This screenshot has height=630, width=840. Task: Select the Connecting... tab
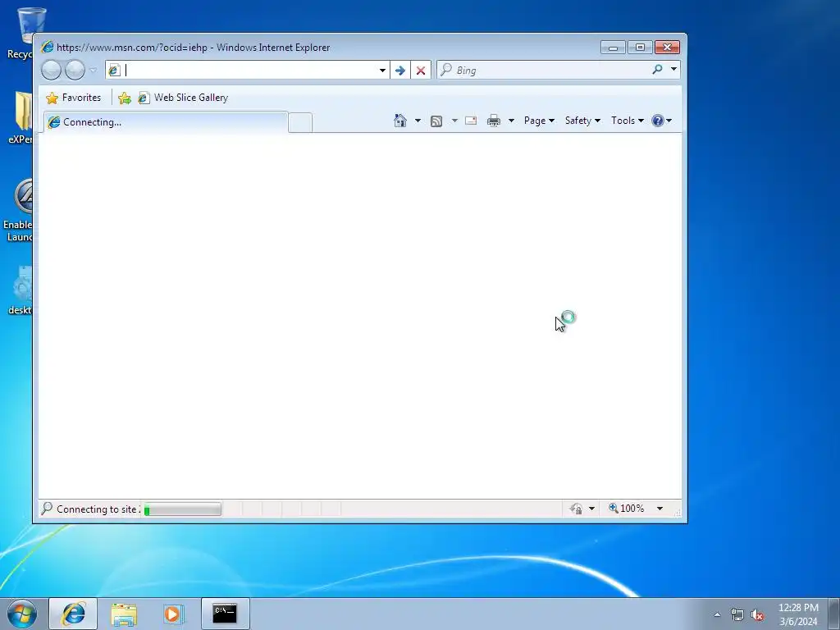point(166,122)
